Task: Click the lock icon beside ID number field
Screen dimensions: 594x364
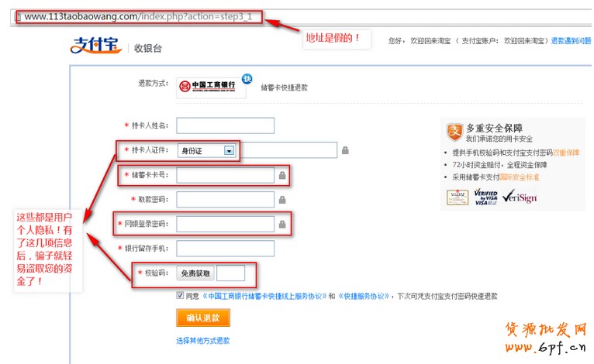Action: click(x=344, y=149)
